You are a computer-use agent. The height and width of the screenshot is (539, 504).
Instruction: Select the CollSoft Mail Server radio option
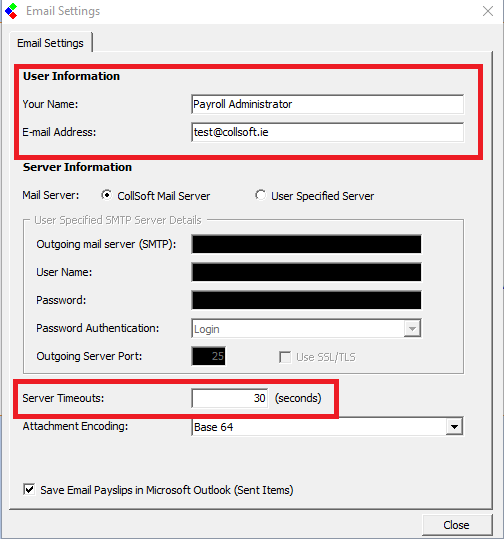point(106,195)
